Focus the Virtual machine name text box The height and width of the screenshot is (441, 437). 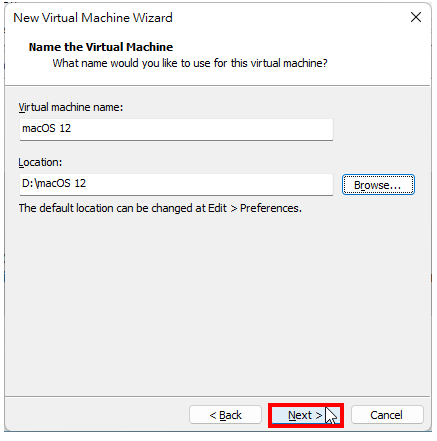click(176, 129)
